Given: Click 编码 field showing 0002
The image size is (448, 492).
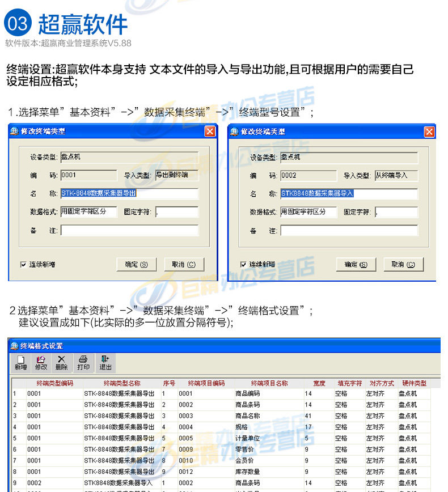Looking at the screenshot, I should pyautogui.click(x=308, y=175).
